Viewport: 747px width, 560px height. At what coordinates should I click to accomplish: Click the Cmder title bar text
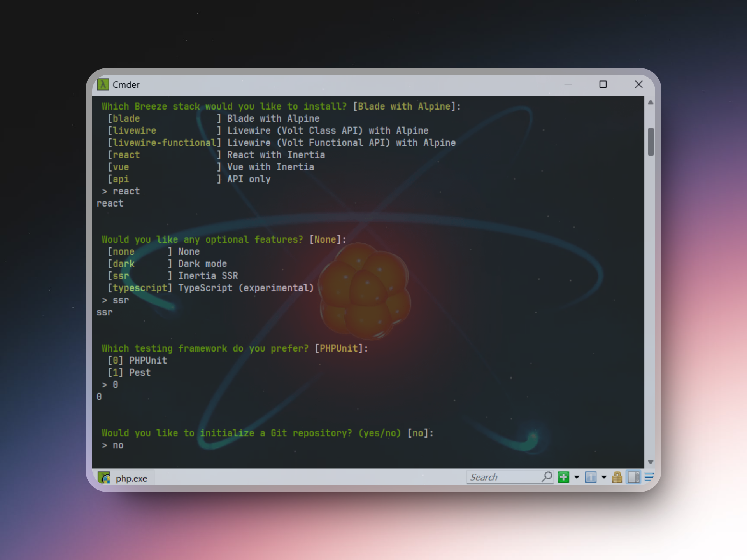126,85
